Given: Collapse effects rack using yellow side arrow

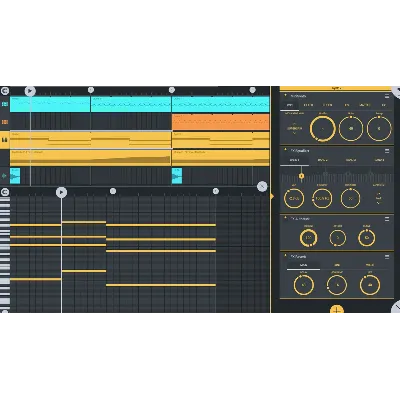Looking at the screenshot, I should (272, 196).
